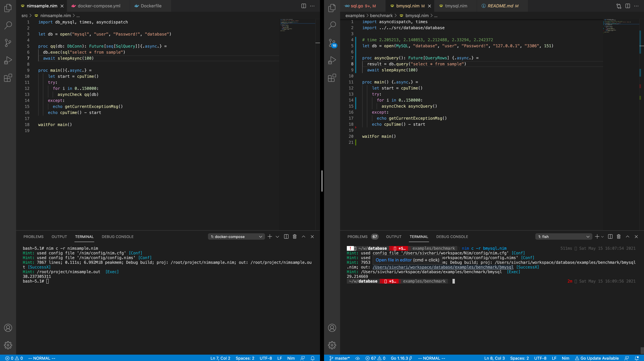Click Open Changes icon in right editor toolbar
This screenshot has width=644, height=361.
[619, 6]
